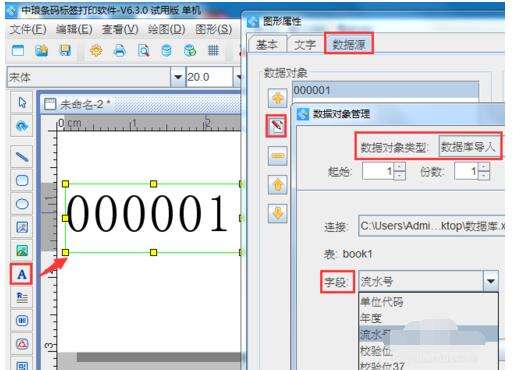The width and height of the screenshot is (513, 370).
Task: Click the 连接 database path field
Action: 432,226
